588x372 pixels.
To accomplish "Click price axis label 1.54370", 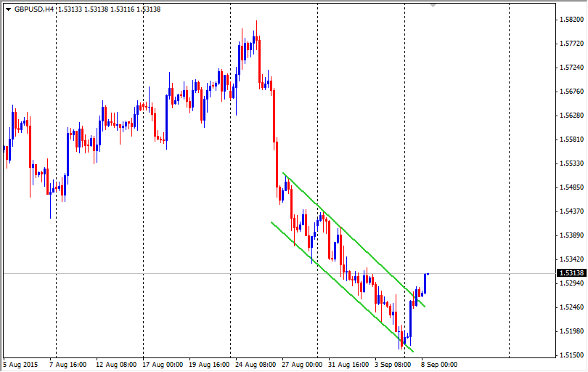I will pos(571,211).
